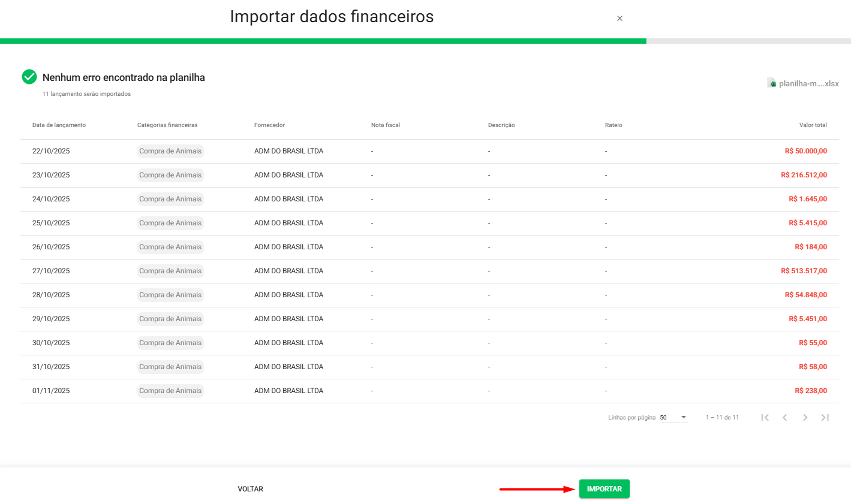Go to previous page arrow
Viewport: 851px width, 504px height.
(x=784, y=418)
